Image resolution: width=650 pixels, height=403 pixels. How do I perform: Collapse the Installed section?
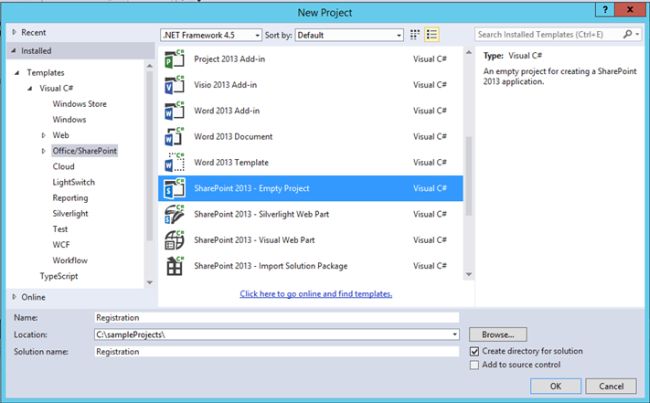(x=14, y=51)
